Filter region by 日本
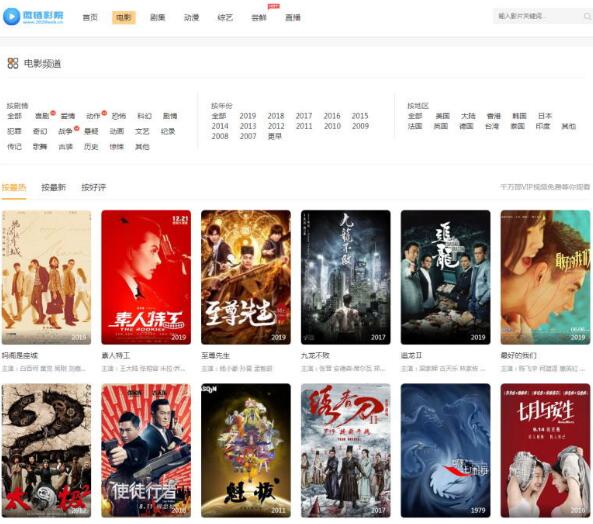The image size is (593, 524). click(545, 116)
